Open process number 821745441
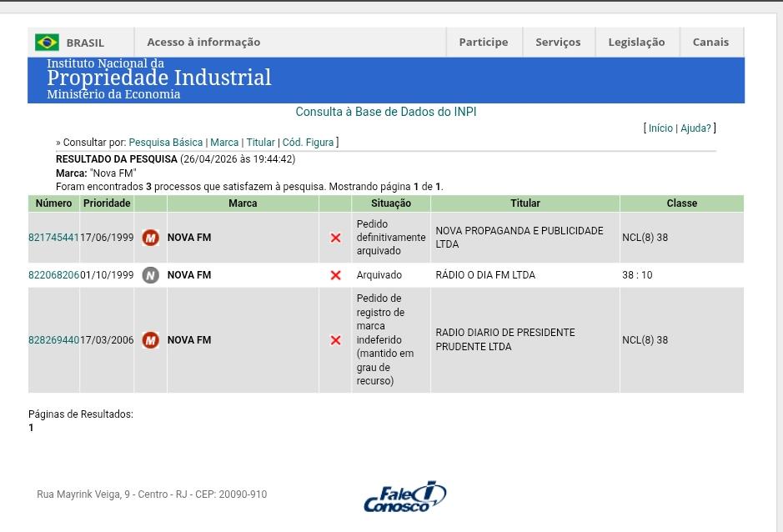 pos(53,238)
